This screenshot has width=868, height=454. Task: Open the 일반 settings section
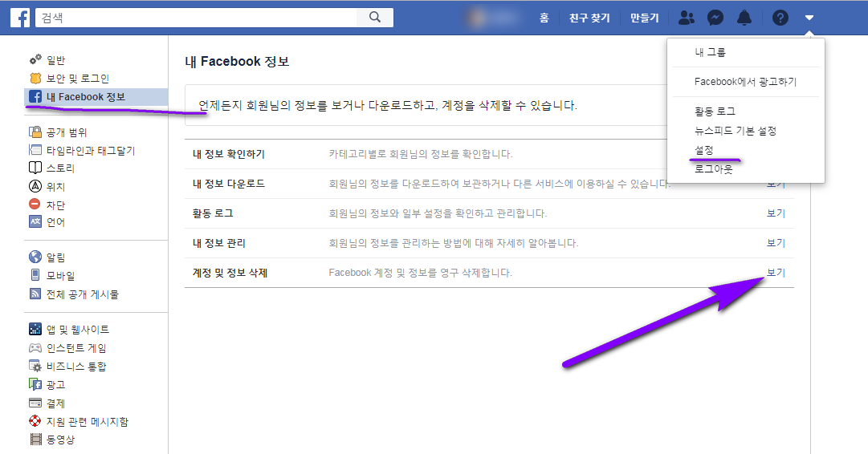click(x=56, y=59)
